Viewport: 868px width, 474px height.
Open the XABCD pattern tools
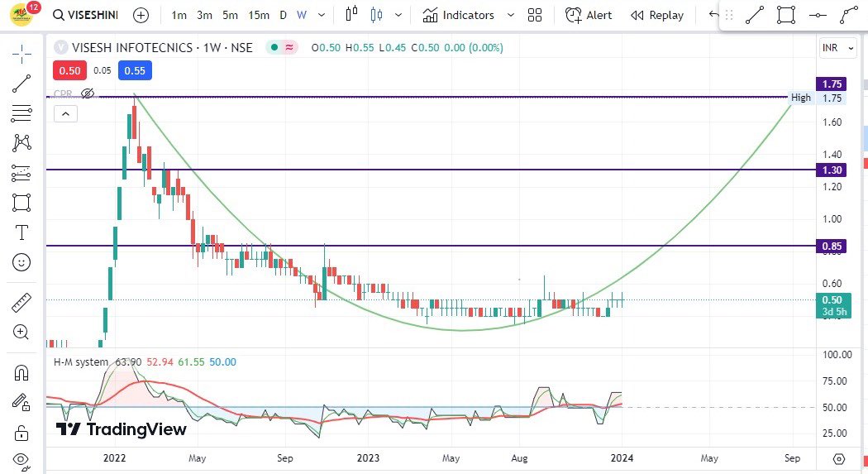coord(21,143)
